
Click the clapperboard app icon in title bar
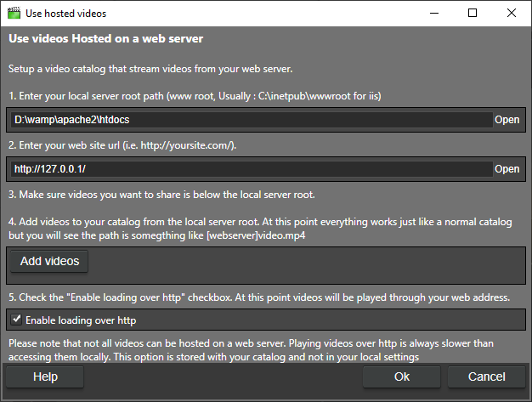14,14
